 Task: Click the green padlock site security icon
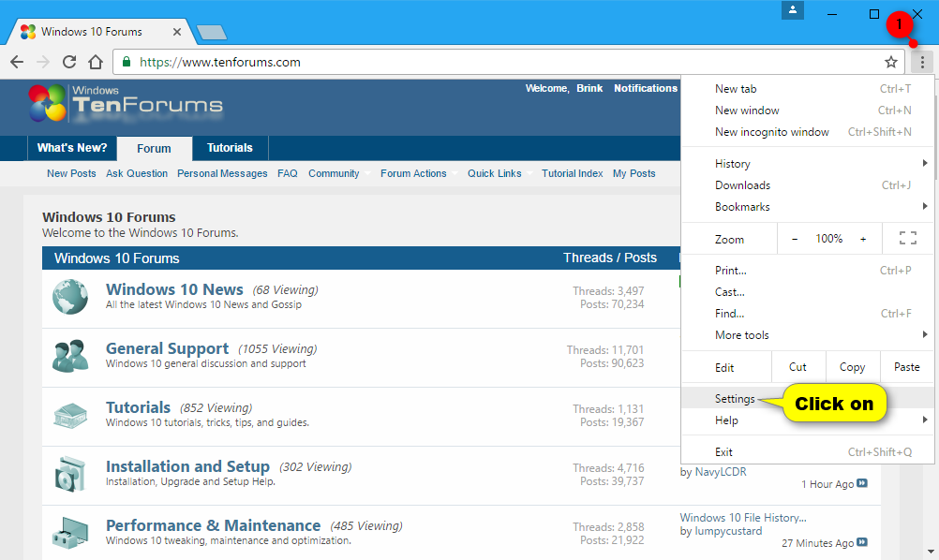(x=127, y=62)
